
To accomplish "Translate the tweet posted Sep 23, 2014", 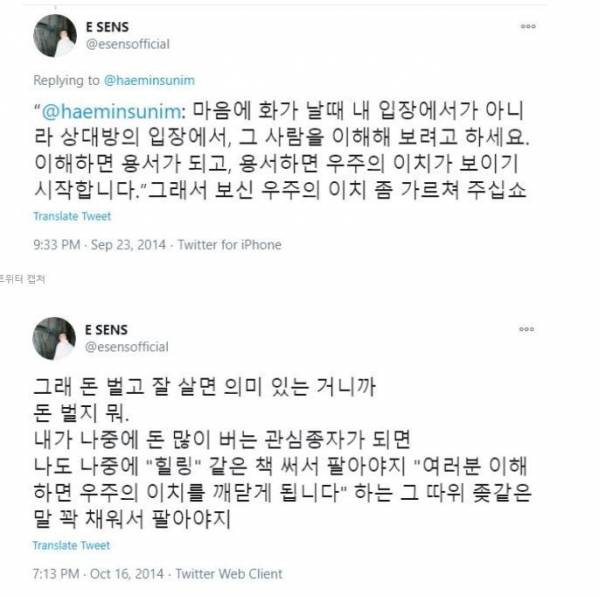I will pyautogui.click(x=72, y=216).
